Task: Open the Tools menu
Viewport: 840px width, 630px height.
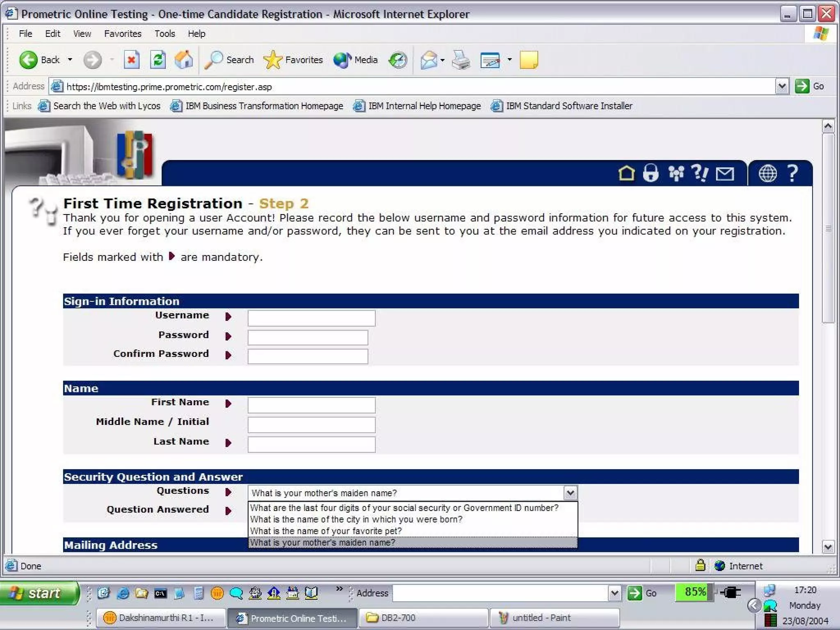Action: 164,34
